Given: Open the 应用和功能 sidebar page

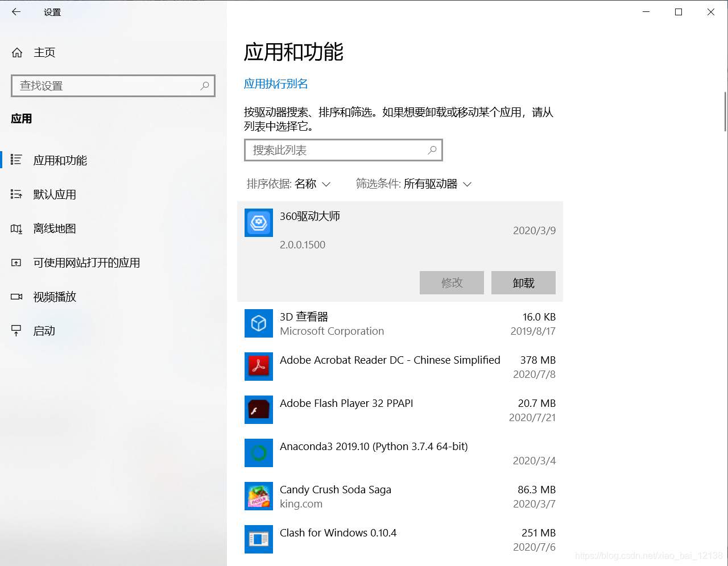Looking at the screenshot, I should 60,160.
